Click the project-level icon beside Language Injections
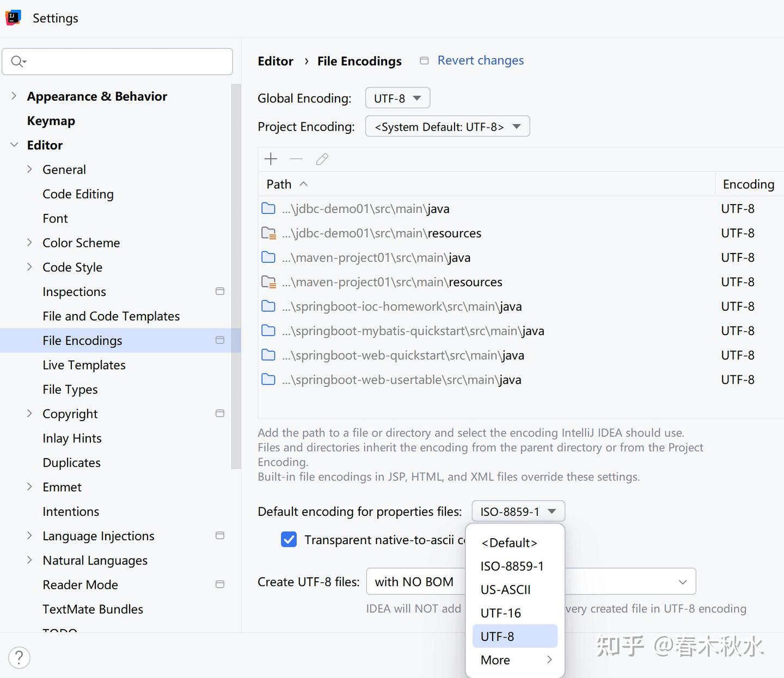 click(220, 535)
